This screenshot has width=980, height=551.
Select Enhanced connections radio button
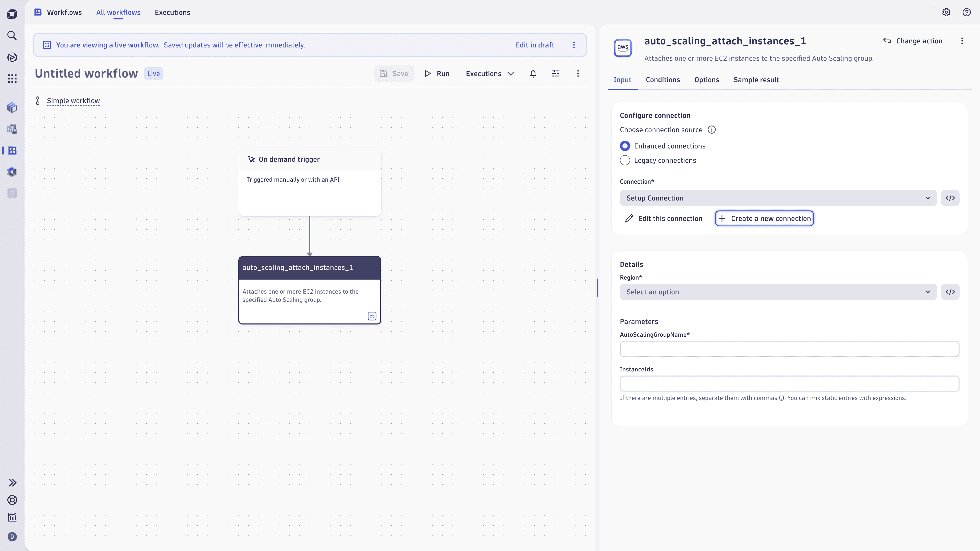(x=625, y=146)
